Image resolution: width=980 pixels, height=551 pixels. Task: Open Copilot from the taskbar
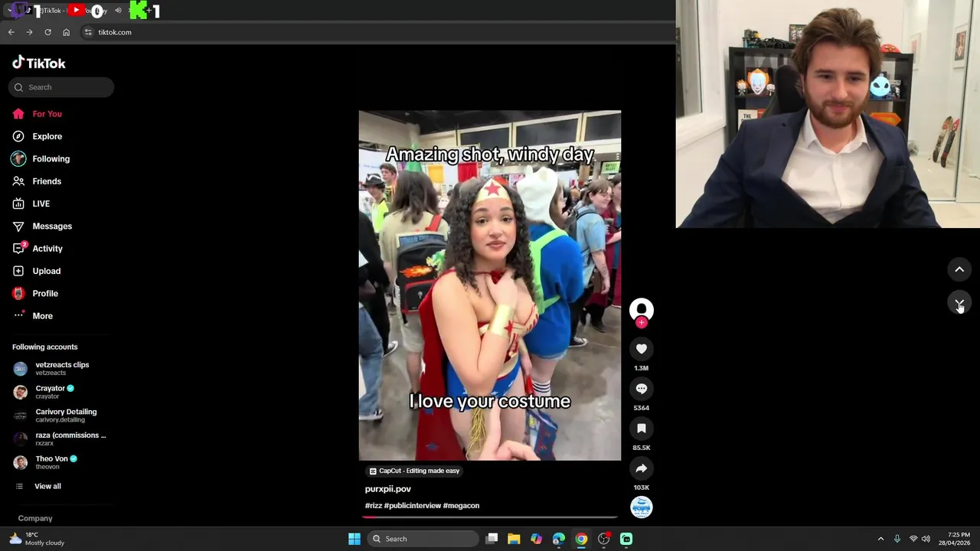536,539
